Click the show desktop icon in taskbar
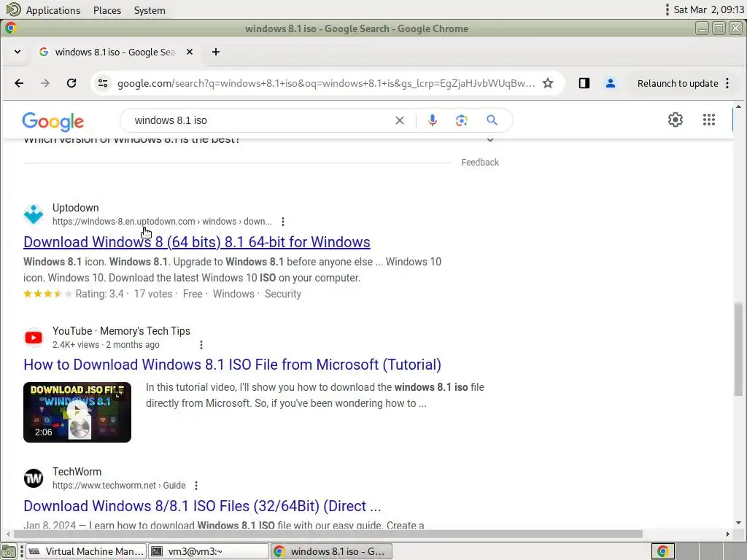The image size is (747, 560). pos(9,551)
